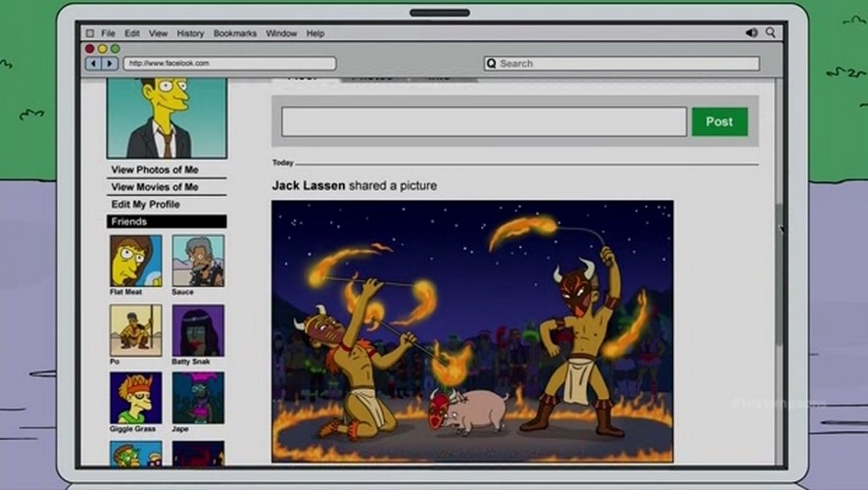
Task: Click the browser back arrow button
Action: pos(93,64)
